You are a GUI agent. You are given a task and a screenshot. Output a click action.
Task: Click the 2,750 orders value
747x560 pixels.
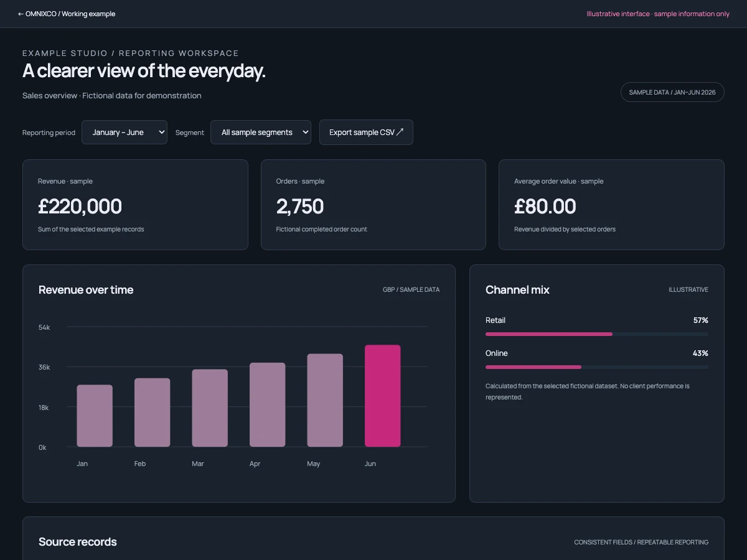300,206
